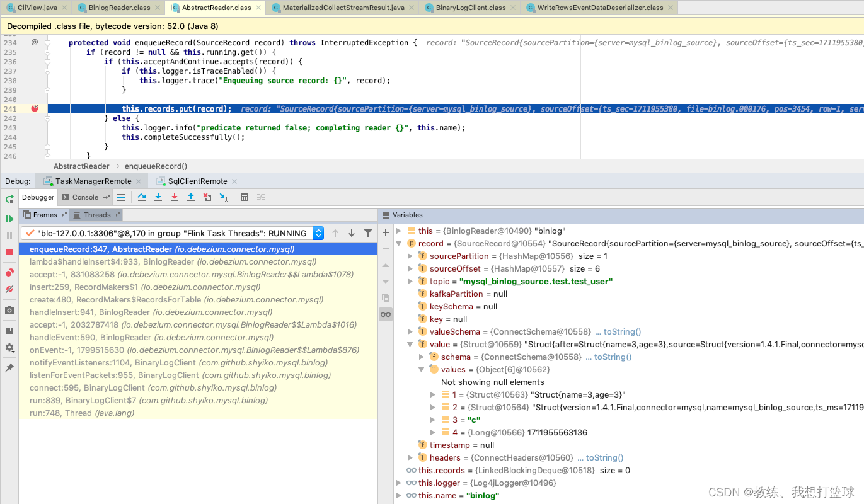
Task: Select connect:595 BinaryLogClient frame
Action: (198, 388)
